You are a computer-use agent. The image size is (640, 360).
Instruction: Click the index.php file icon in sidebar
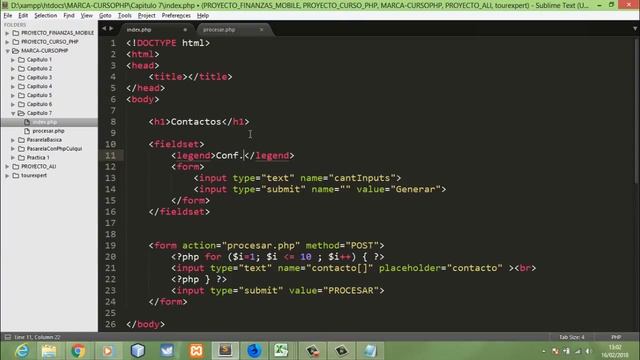point(27,122)
